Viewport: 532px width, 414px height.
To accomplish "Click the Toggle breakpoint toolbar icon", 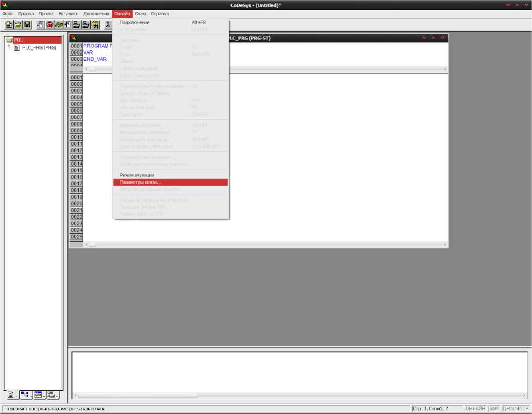I will click(68, 25).
